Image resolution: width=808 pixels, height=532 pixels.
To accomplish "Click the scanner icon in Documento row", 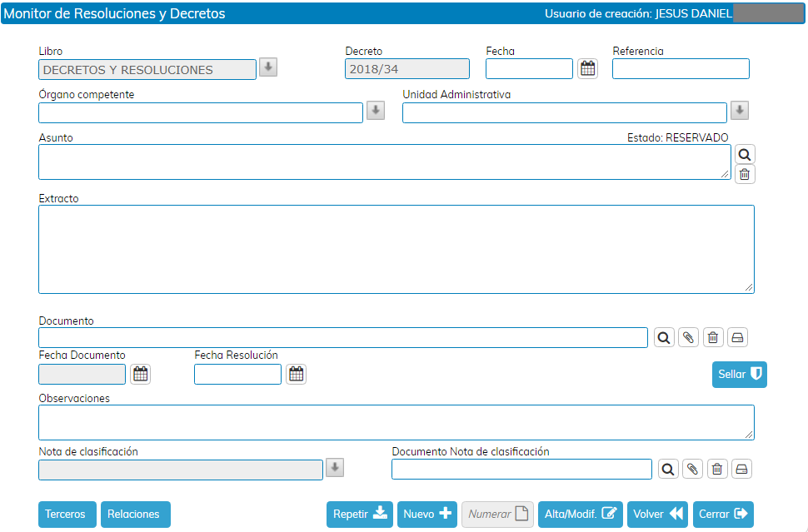I will click(737, 338).
